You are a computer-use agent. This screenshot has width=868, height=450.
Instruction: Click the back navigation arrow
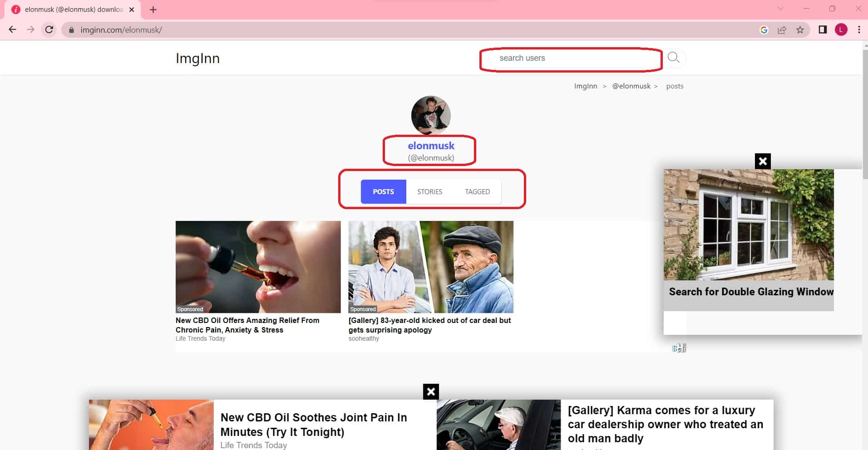[12, 29]
